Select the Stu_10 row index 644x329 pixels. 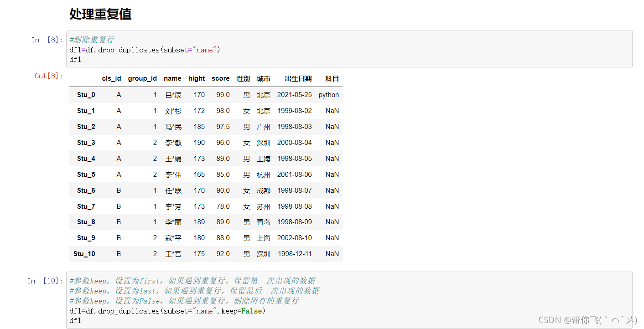coord(84,254)
